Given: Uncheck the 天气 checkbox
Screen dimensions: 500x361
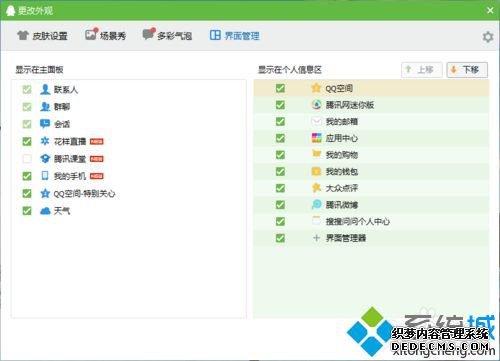Looking at the screenshot, I should pyautogui.click(x=27, y=211).
